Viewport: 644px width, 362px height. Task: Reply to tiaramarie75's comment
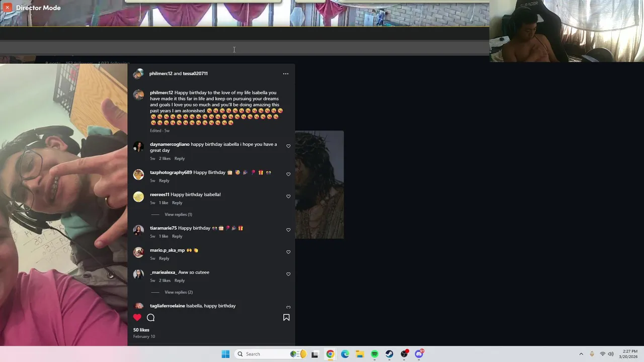pos(177,236)
